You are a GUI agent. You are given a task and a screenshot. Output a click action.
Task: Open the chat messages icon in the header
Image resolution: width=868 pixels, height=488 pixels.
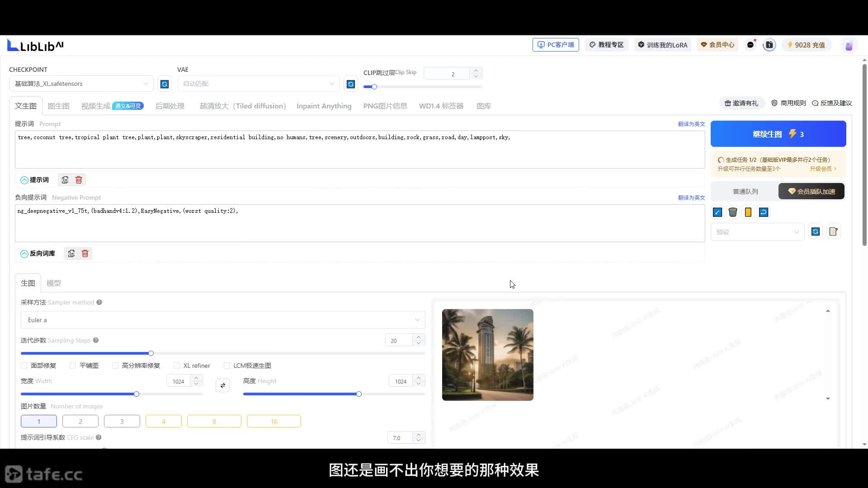point(750,45)
